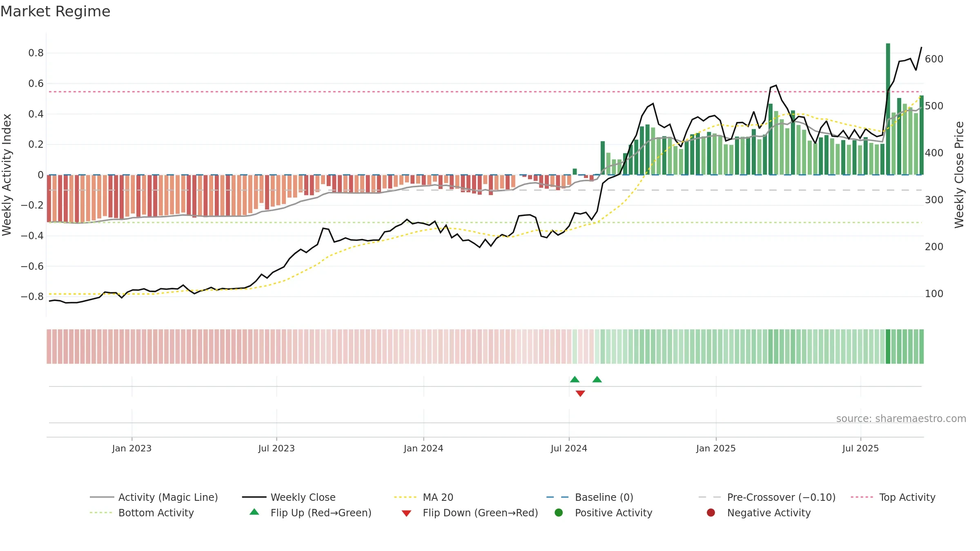Click the source: sharemaestro.com text
This screenshot has height=551, width=980.
(901, 418)
